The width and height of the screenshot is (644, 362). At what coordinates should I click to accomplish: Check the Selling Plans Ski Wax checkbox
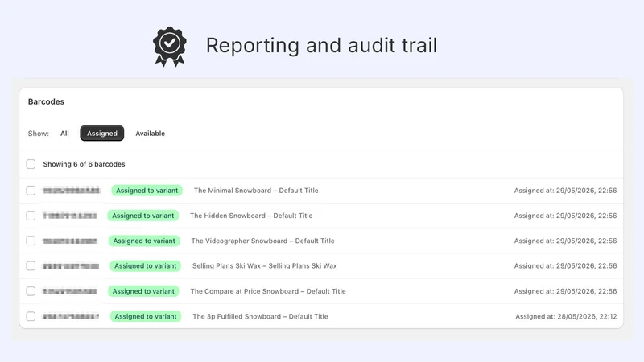click(31, 266)
